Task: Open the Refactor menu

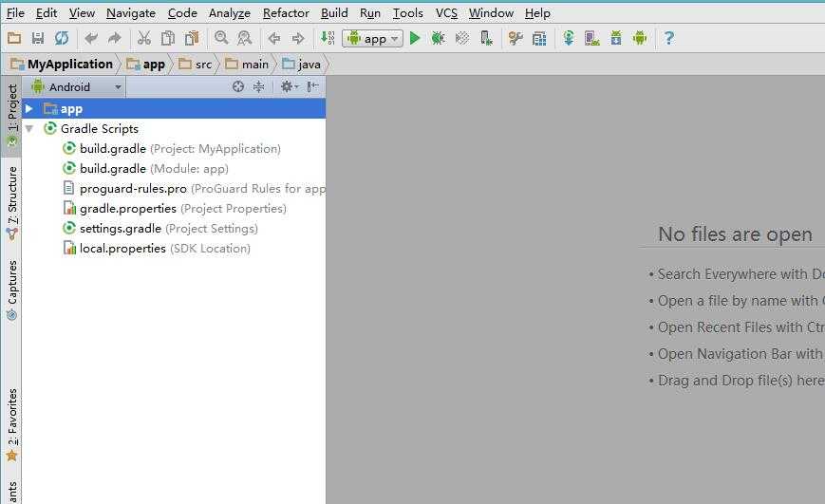Action: [x=286, y=13]
